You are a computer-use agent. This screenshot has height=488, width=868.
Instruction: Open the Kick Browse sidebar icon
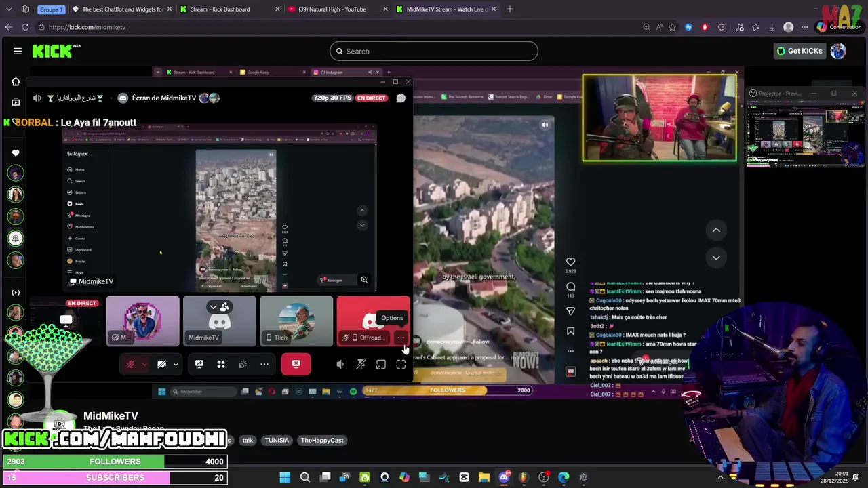tap(16, 102)
